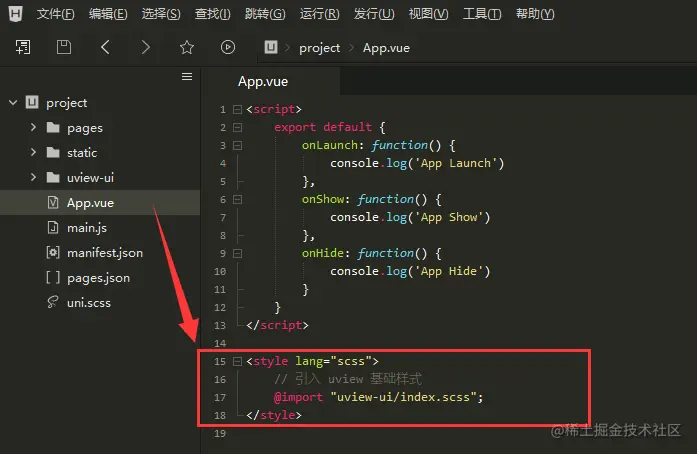Fold the onHide function at line 9
The height and width of the screenshot is (454, 697).
[x=237, y=253]
